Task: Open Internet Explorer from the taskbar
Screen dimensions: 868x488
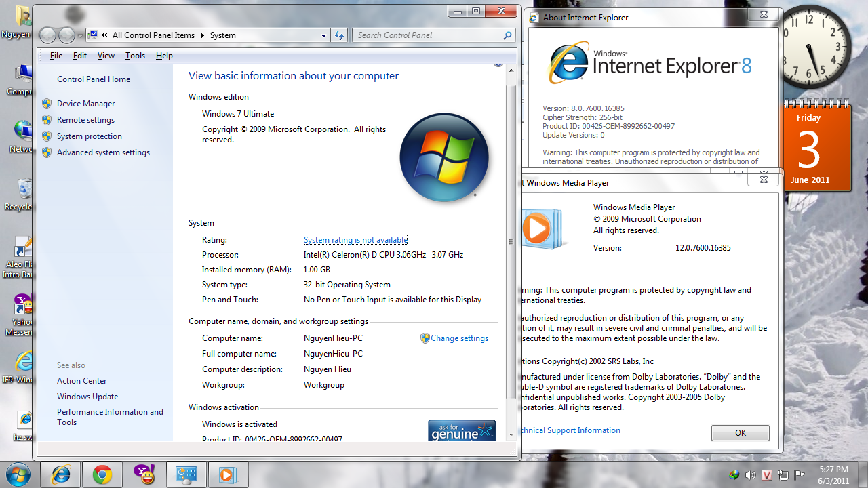Action: 61,475
